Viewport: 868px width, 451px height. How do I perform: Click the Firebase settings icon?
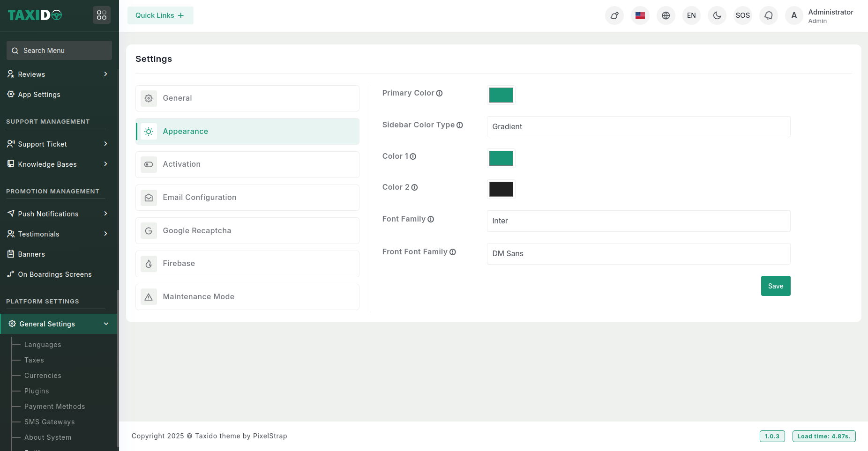[x=149, y=264]
